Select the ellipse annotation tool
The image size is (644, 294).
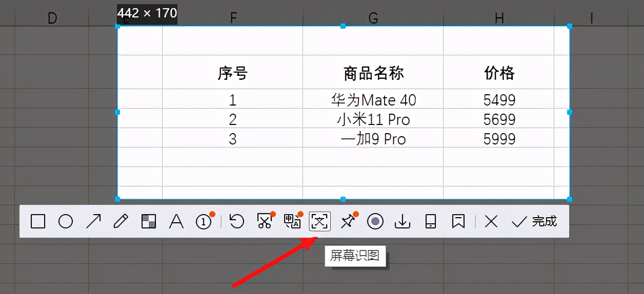point(66,221)
